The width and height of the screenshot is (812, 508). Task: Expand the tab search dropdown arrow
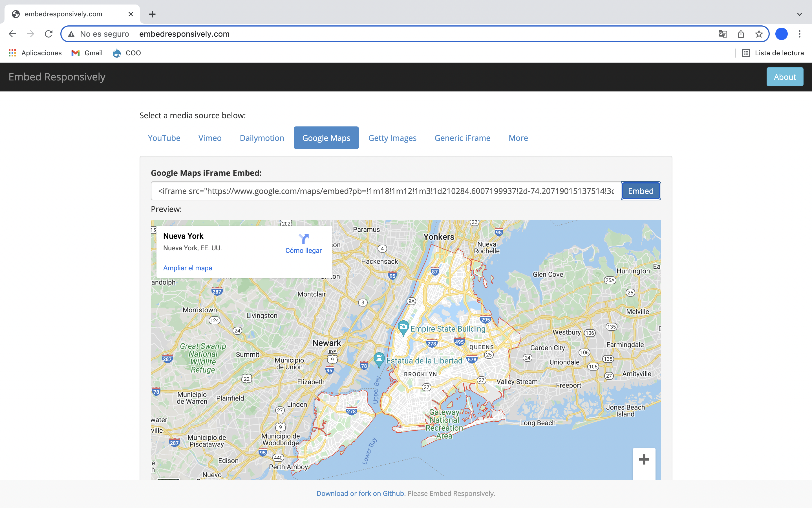point(800,14)
